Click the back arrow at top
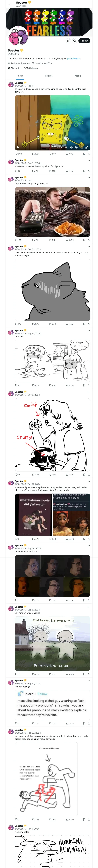Screen dimensions: 98x868 pos(9,4)
